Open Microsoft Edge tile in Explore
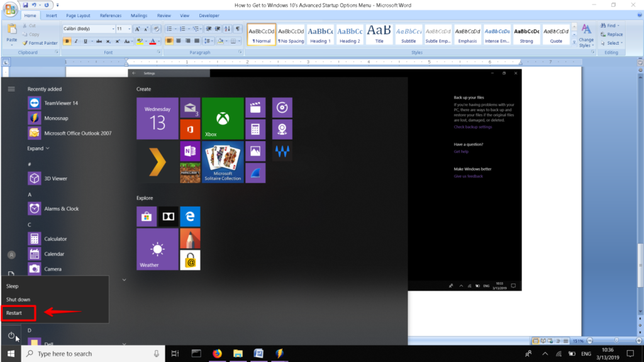Image resolution: width=644 pixels, height=362 pixels. pos(190,217)
